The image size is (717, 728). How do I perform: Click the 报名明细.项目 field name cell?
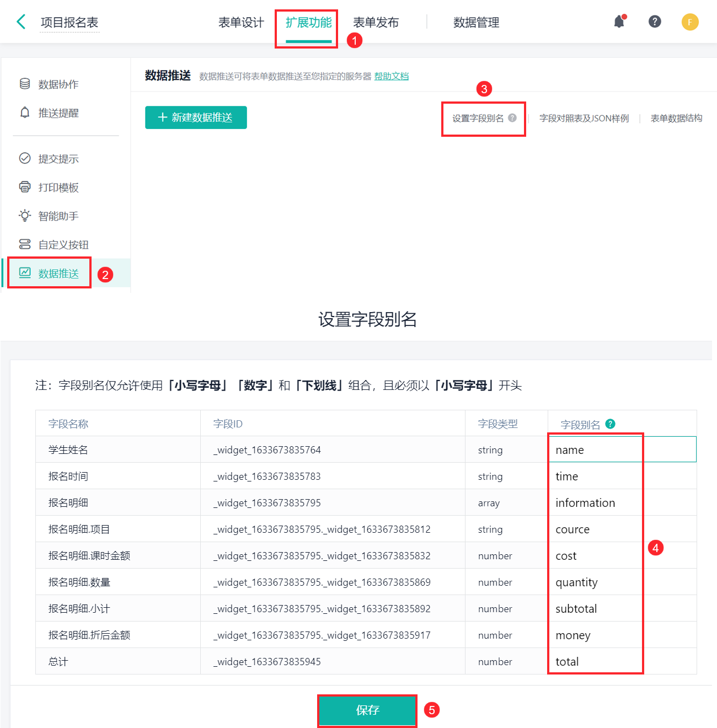(118, 529)
